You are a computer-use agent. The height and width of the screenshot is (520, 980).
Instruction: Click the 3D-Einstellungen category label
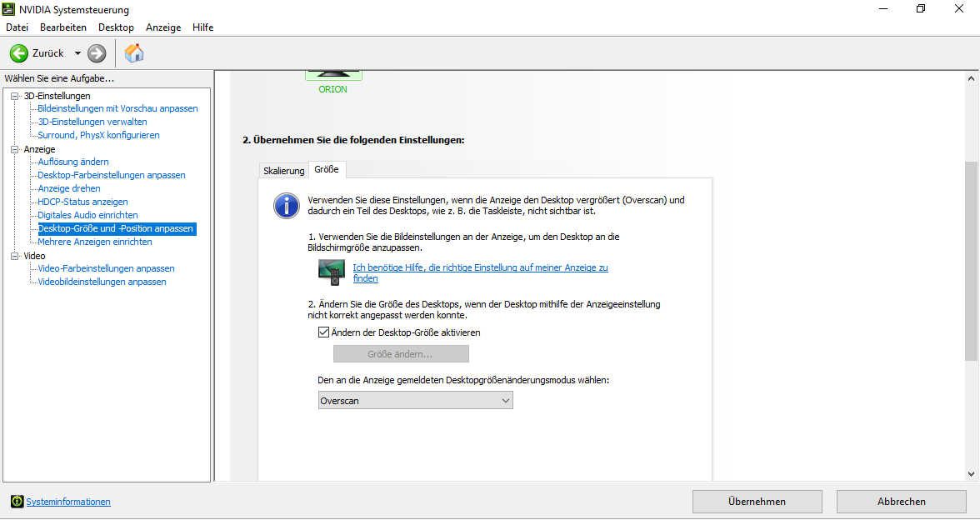(57, 96)
